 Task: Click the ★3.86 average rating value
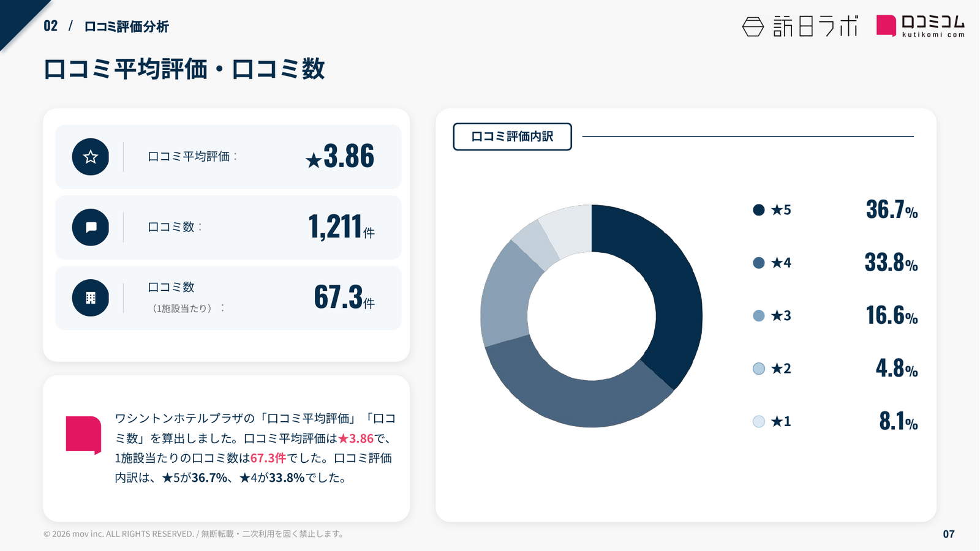click(x=340, y=157)
